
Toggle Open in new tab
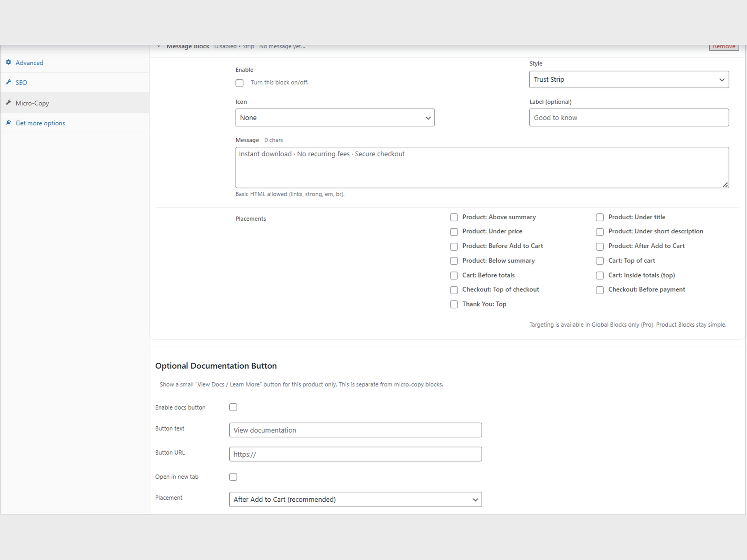pos(233,477)
